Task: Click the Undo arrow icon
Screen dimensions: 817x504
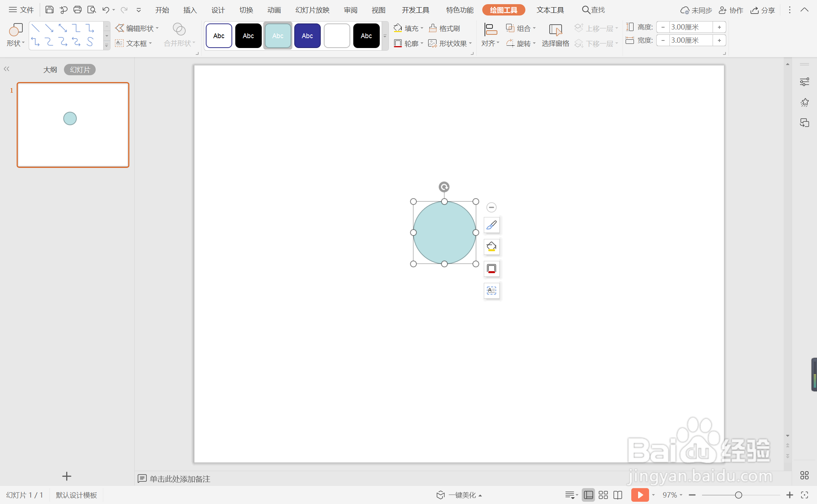Action: click(x=106, y=10)
